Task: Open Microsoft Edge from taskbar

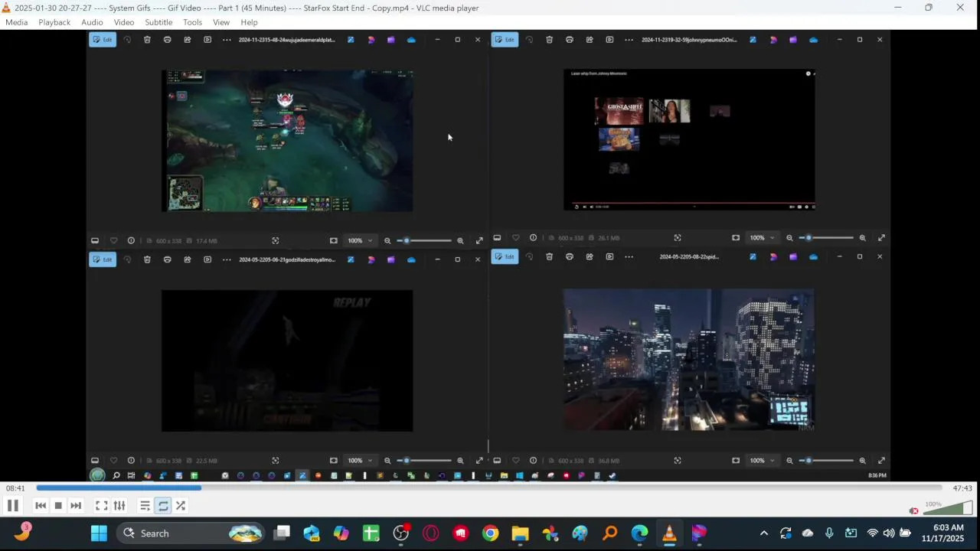Action: pos(639,533)
